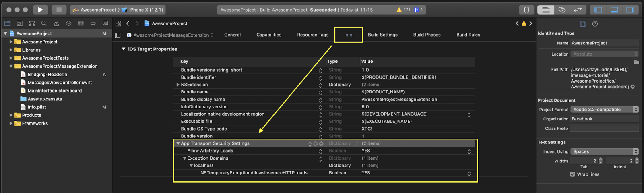Image resolution: width=644 pixels, height=193 pixels.
Task: Expand the Libraries group
Action: click(x=11, y=50)
